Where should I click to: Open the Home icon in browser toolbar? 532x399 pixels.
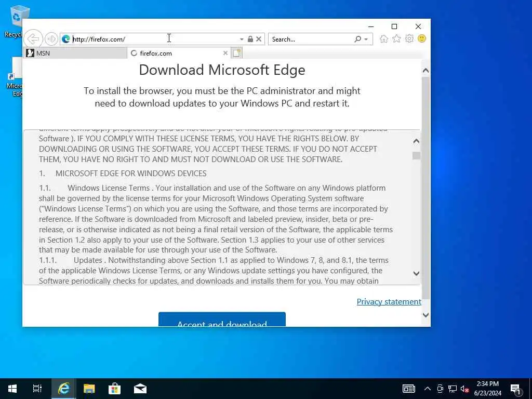(384, 38)
